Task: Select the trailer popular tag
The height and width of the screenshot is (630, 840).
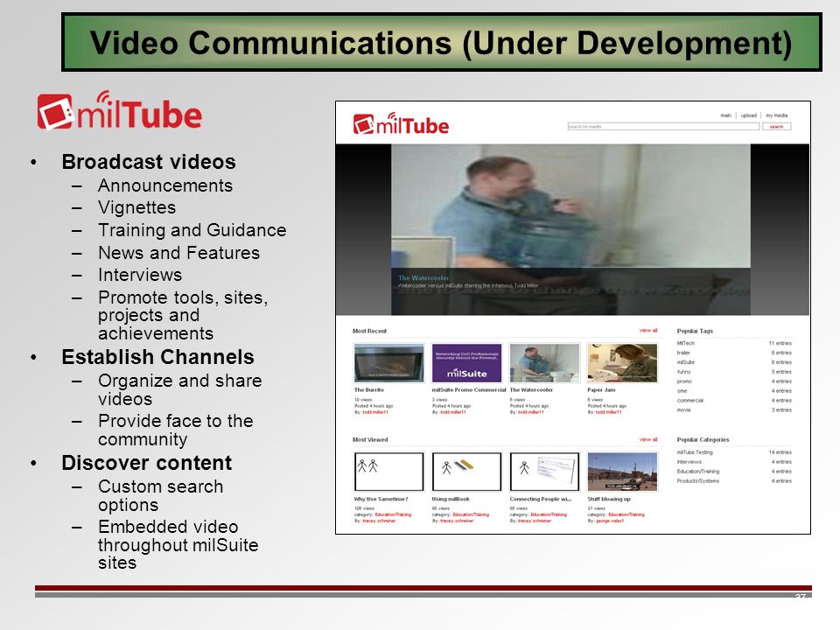Action: coord(683,353)
